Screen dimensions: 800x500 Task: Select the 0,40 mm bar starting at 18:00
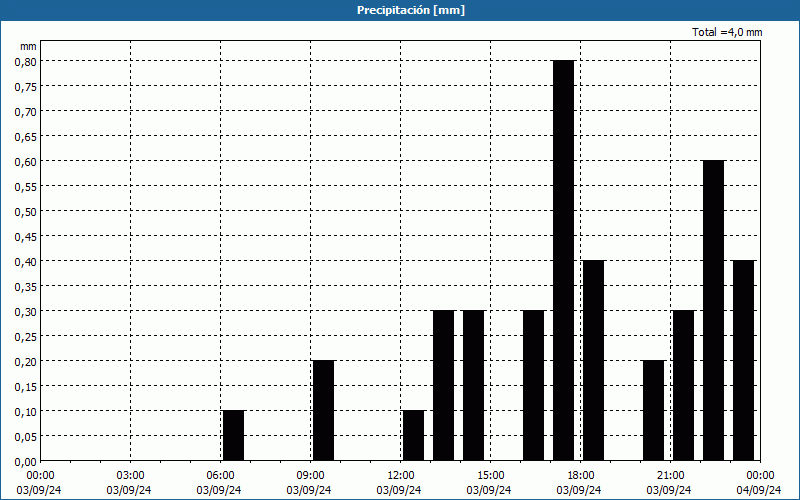click(x=593, y=360)
